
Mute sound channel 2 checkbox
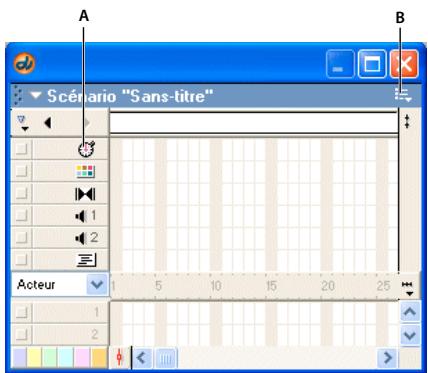(x=22, y=237)
